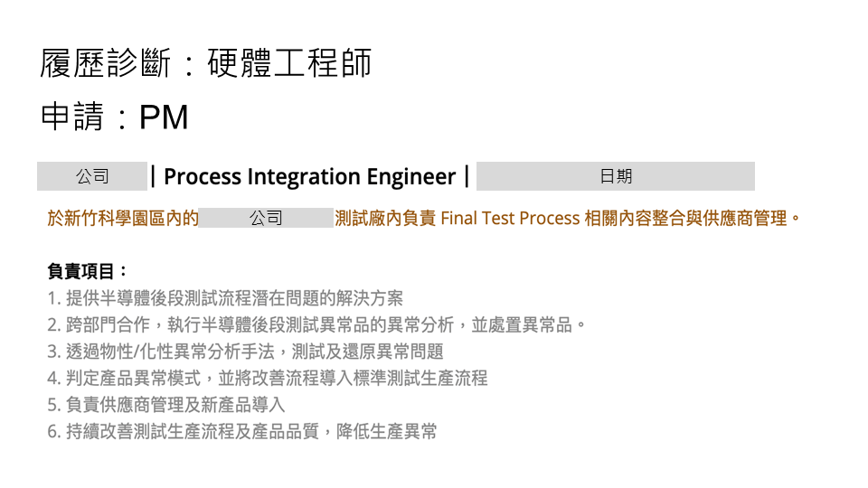Select list item 1 提供半導體後段測試流程
Image resolution: width=868 pixels, height=488 pixels.
click(225, 298)
